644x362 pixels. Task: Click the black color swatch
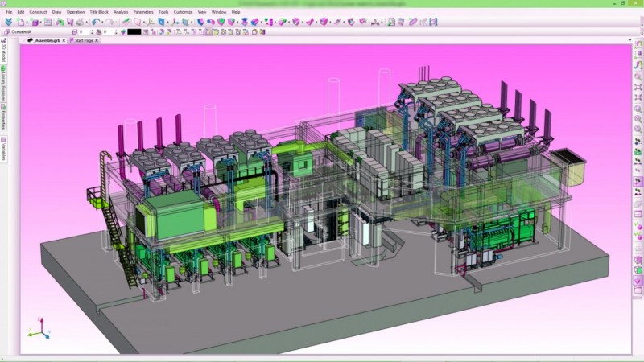click(x=134, y=31)
